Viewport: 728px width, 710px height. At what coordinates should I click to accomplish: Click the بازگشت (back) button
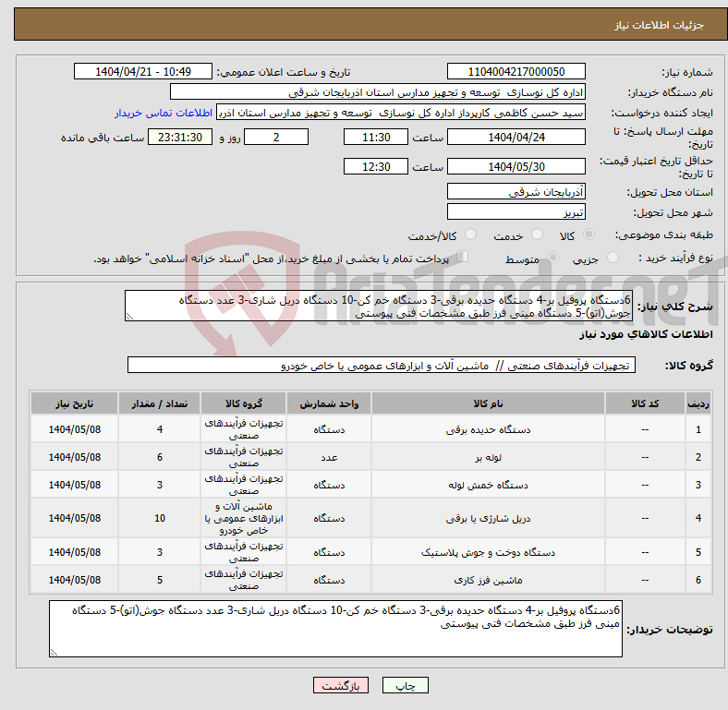pyautogui.click(x=340, y=685)
